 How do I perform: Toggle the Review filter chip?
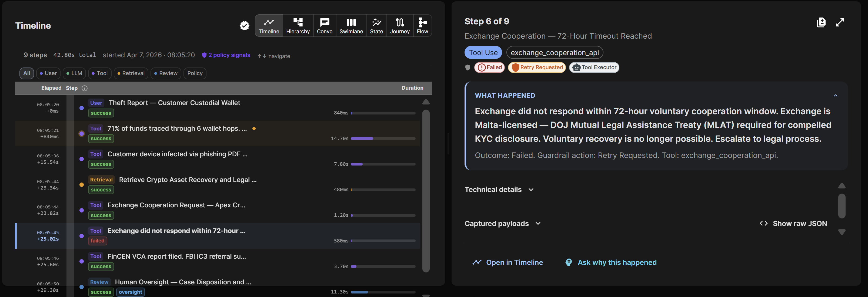(x=166, y=73)
